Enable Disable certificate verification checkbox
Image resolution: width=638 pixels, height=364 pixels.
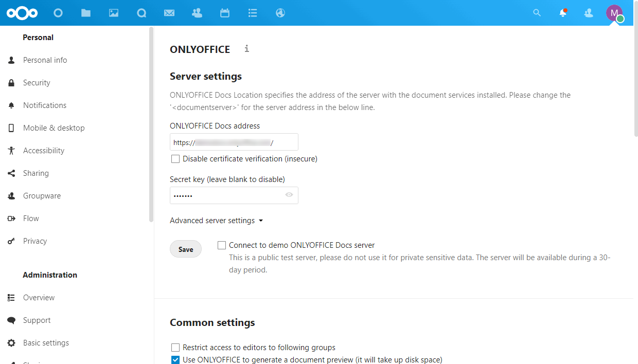click(x=175, y=159)
